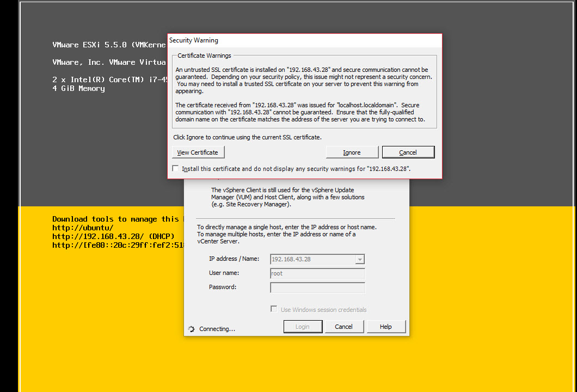Open Help in vSphere login dialog
The height and width of the screenshot is (392, 577).
pos(386,327)
